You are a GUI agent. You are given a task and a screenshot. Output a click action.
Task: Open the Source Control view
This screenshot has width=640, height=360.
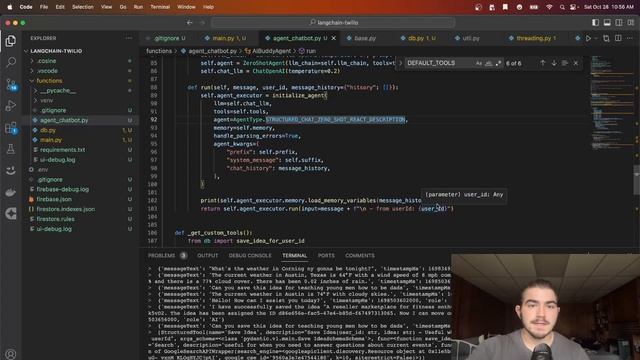tap(11, 84)
